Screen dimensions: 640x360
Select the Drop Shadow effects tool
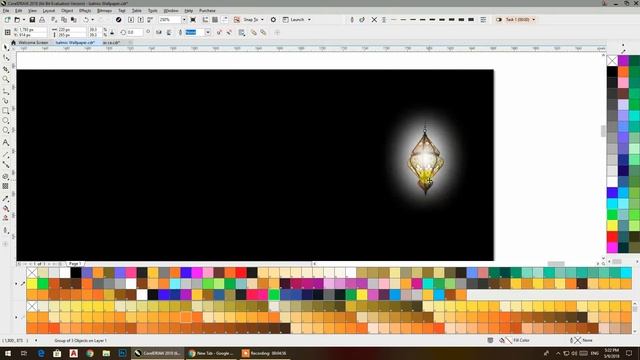point(6,176)
